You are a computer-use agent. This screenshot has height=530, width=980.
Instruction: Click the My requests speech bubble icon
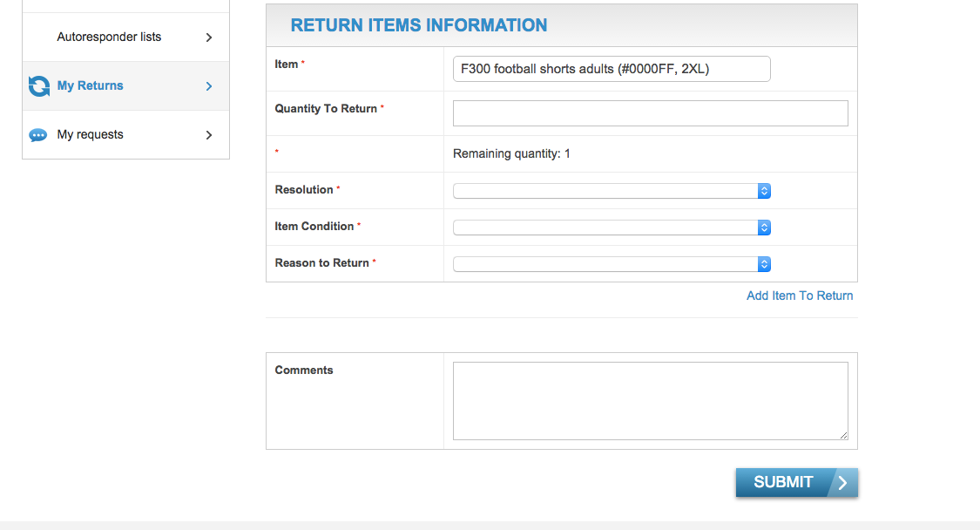(38, 135)
